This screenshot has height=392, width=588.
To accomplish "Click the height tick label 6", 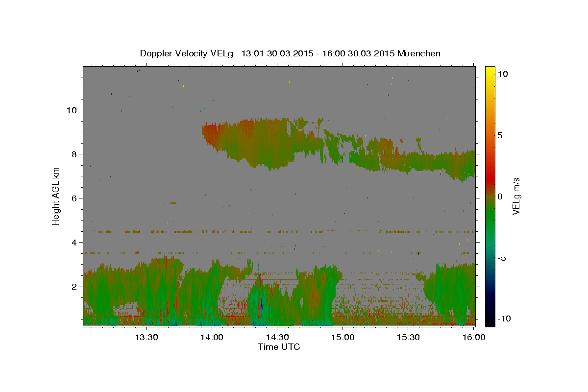I will pos(74,198).
